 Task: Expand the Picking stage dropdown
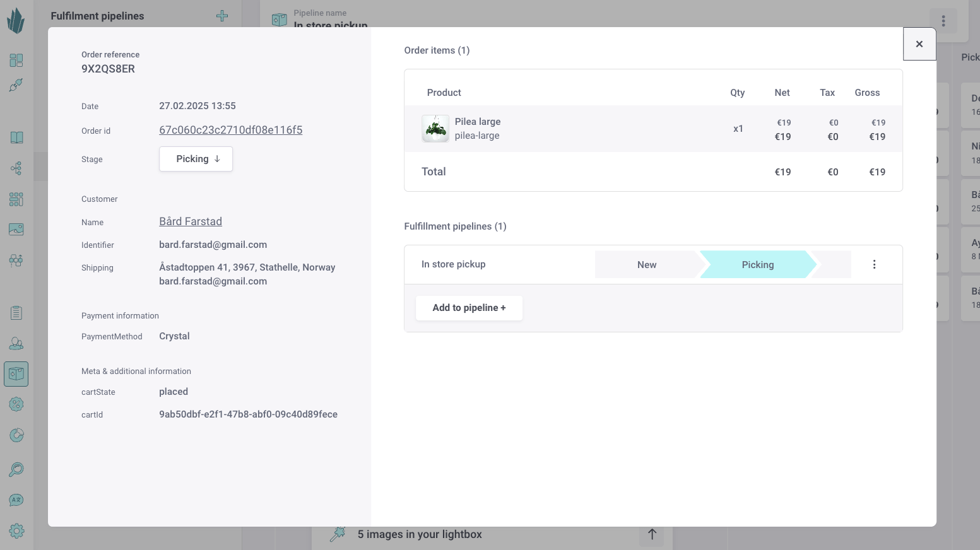(196, 159)
